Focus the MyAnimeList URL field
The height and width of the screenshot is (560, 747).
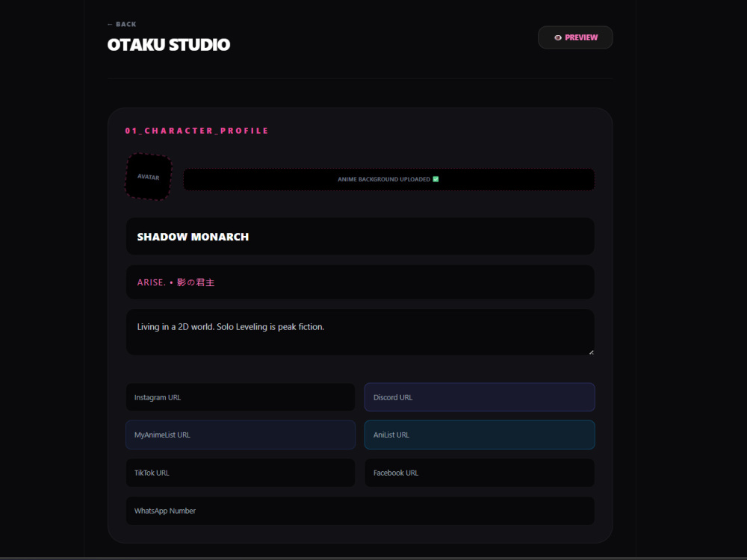pyautogui.click(x=240, y=435)
